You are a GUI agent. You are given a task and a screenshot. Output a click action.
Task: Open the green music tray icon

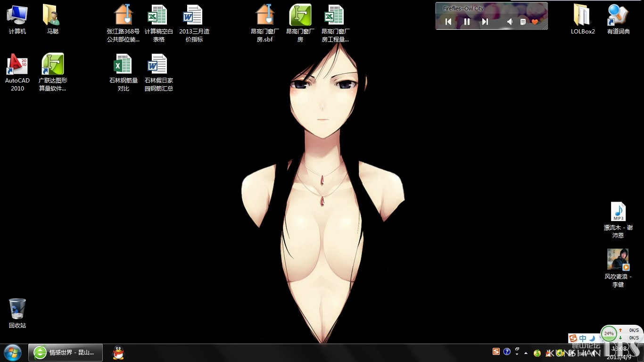pos(537,353)
